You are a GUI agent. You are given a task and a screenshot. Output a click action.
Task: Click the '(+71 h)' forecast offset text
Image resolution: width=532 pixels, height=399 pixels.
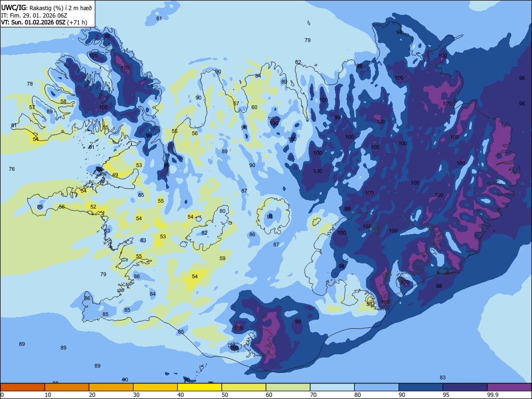click(77, 23)
